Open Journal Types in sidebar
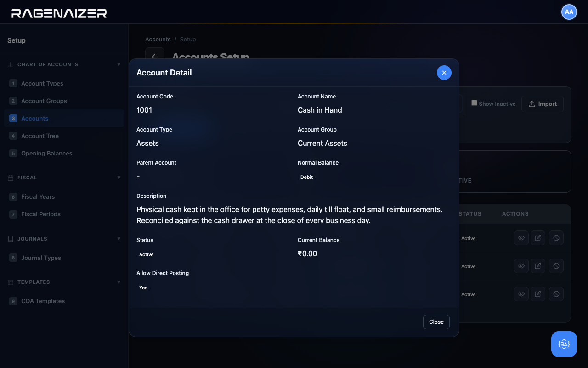 [x=64, y=258]
